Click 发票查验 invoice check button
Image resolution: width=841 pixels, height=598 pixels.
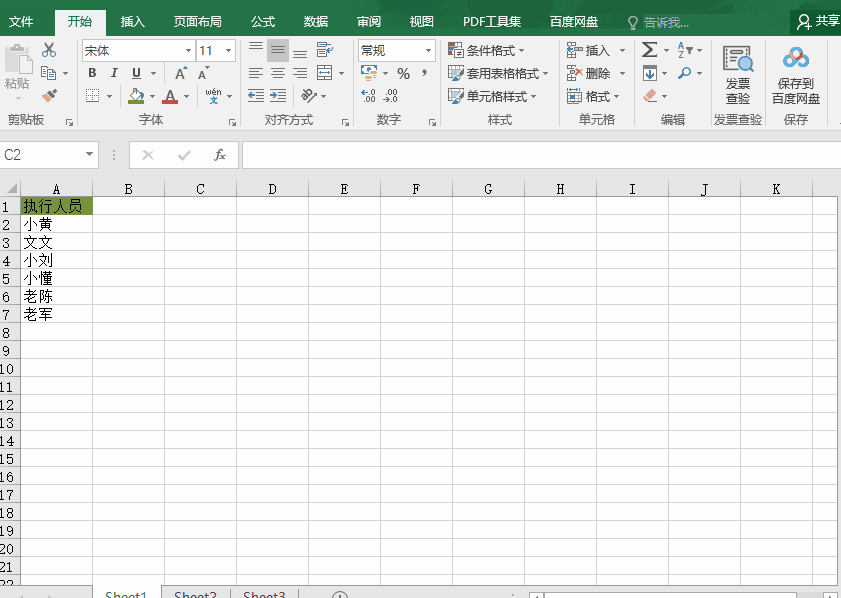click(738, 75)
